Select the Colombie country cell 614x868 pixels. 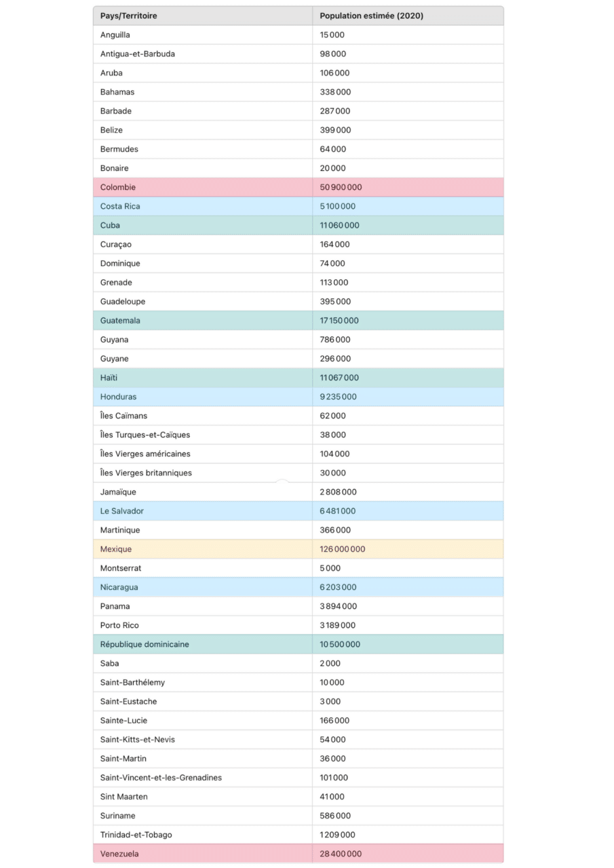click(118, 187)
